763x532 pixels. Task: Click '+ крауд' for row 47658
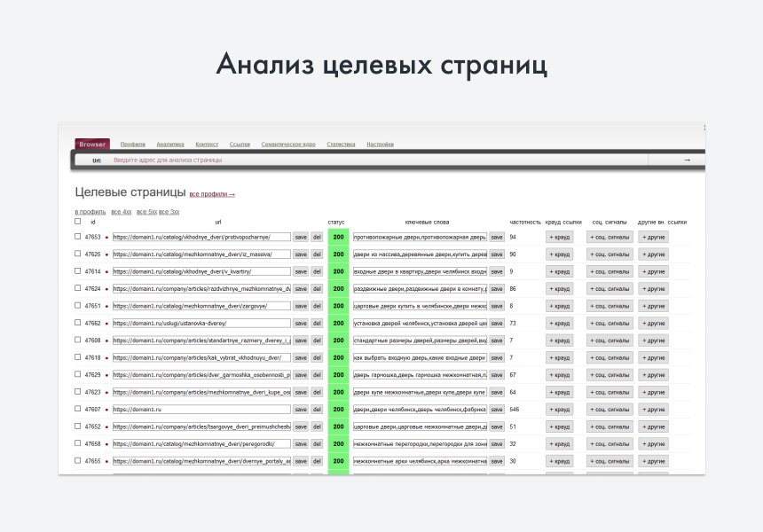coord(559,444)
